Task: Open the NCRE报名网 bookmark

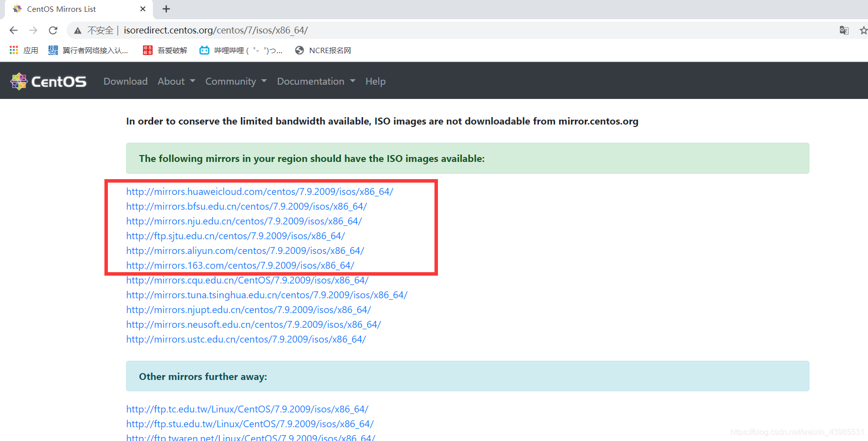Action: 323,50
